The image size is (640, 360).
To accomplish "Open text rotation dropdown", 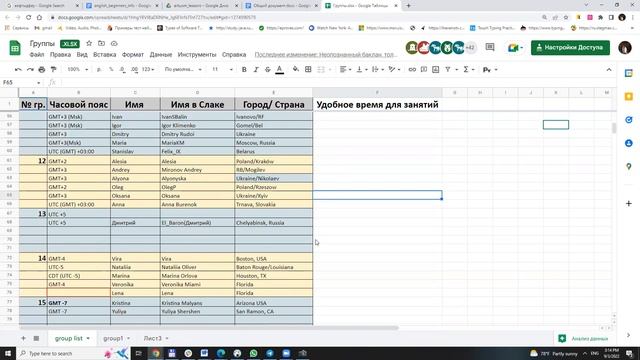I will [394, 70].
